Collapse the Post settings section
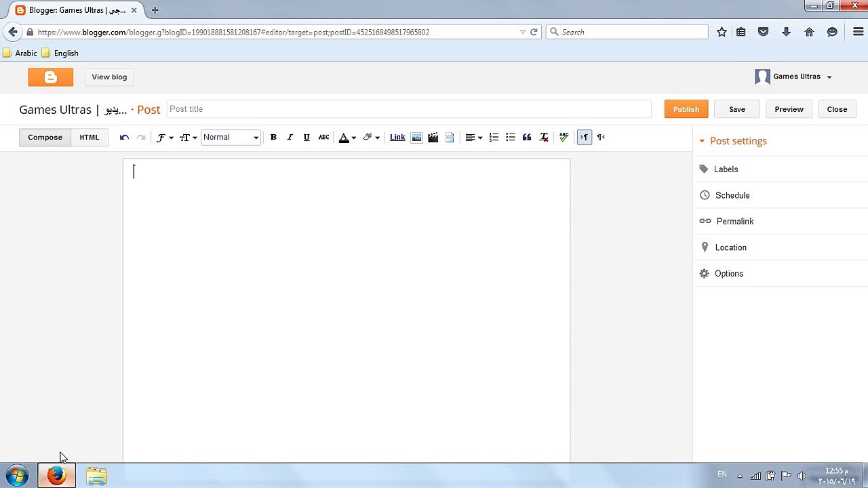 click(x=733, y=141)
